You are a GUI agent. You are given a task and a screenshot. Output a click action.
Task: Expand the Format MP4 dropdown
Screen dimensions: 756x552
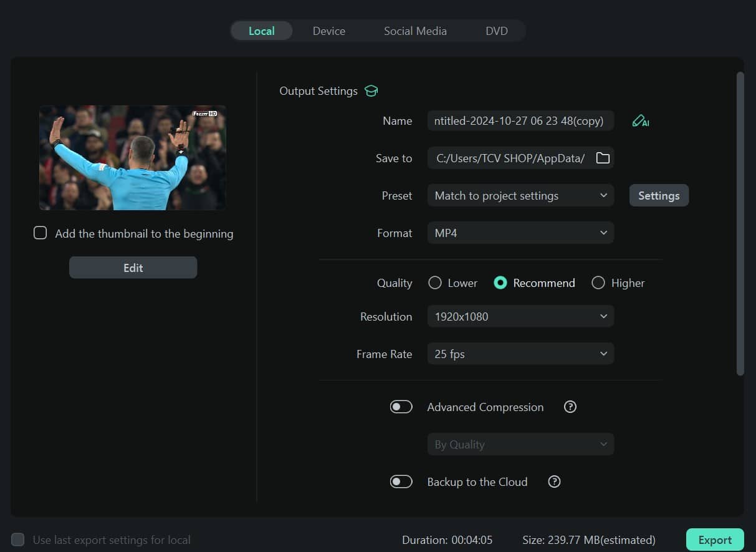[520, 233]
